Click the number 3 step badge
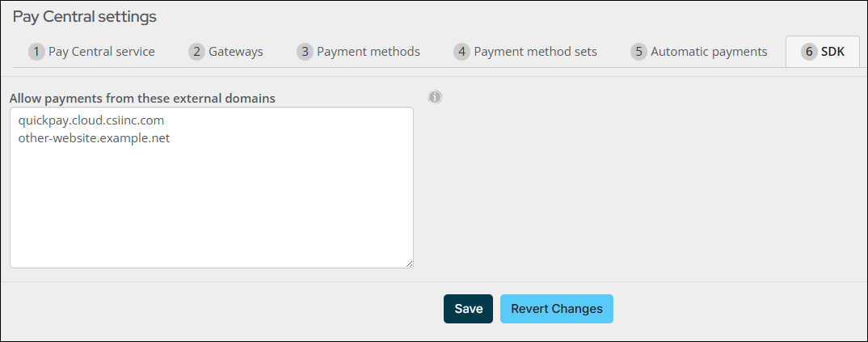868x342 pixels. pyautogui.click(x=305, y=52)
